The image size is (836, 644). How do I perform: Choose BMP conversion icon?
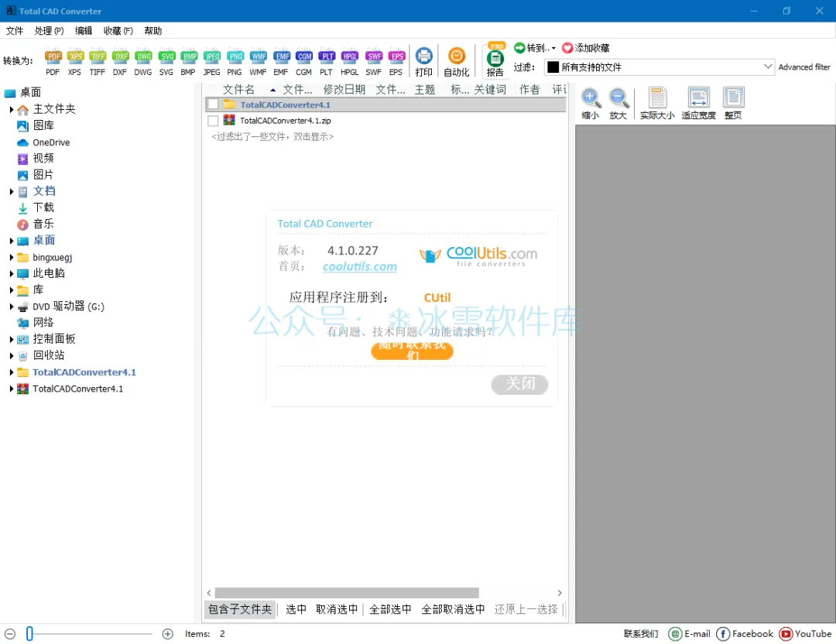point(189,62)
